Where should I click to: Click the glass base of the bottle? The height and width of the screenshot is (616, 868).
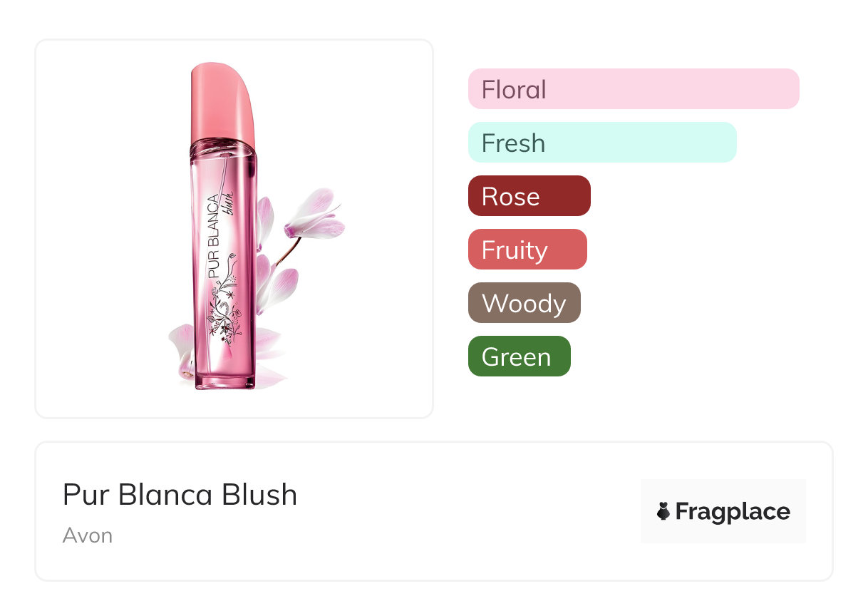click(x=224, y=376)
